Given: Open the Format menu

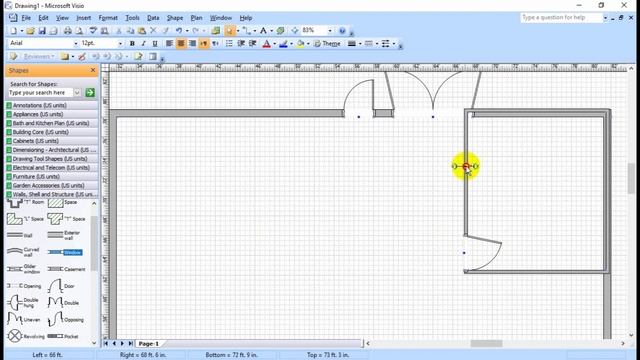Looking at the screenshot, I should (x=108, y=18).
